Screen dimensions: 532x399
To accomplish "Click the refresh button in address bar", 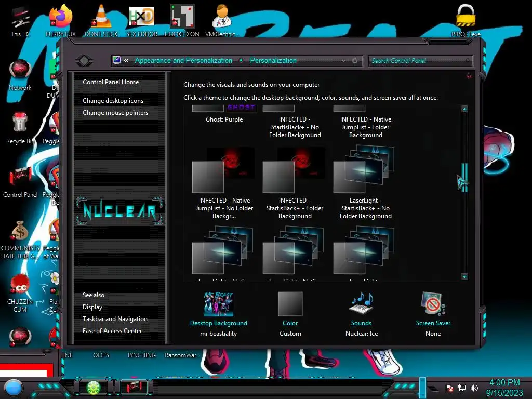I will [355, 61].
